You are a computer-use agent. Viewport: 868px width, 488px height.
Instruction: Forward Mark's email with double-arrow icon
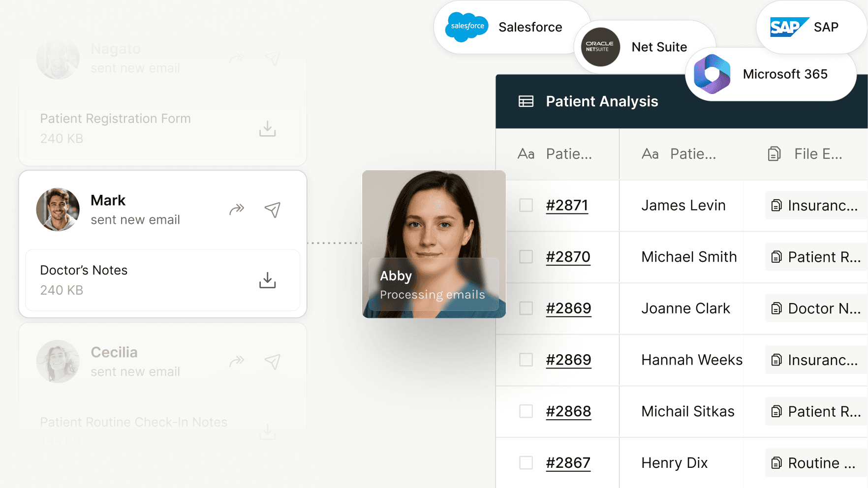click(x=237, y=210)
